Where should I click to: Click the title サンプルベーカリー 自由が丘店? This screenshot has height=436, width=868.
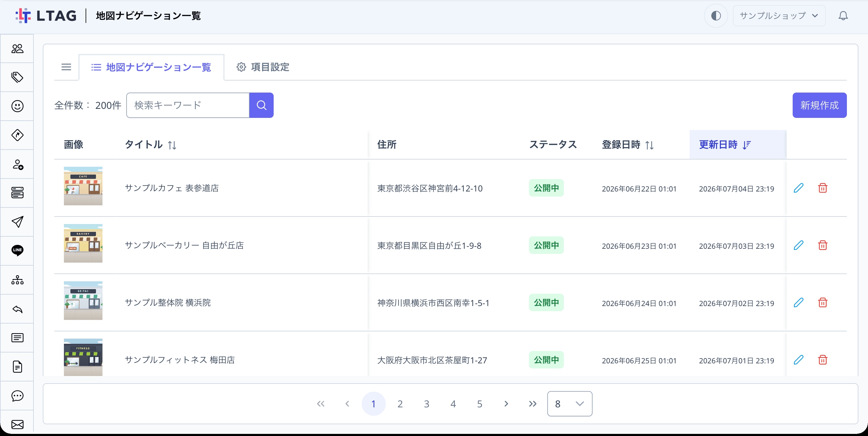(x=184, y=245)
